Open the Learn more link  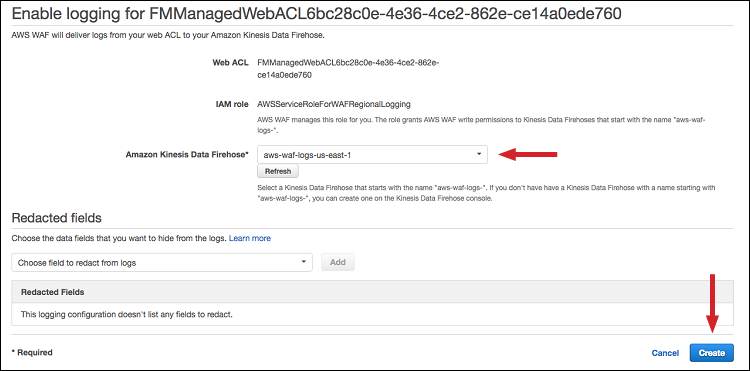(x=250, y=238)
